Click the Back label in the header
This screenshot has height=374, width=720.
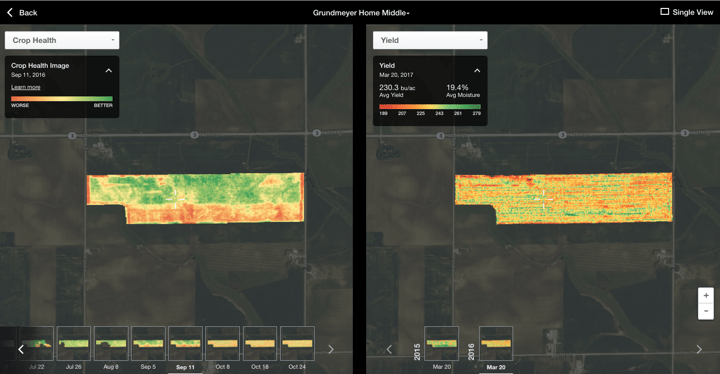pyautogui.click(x=28, y=13)
